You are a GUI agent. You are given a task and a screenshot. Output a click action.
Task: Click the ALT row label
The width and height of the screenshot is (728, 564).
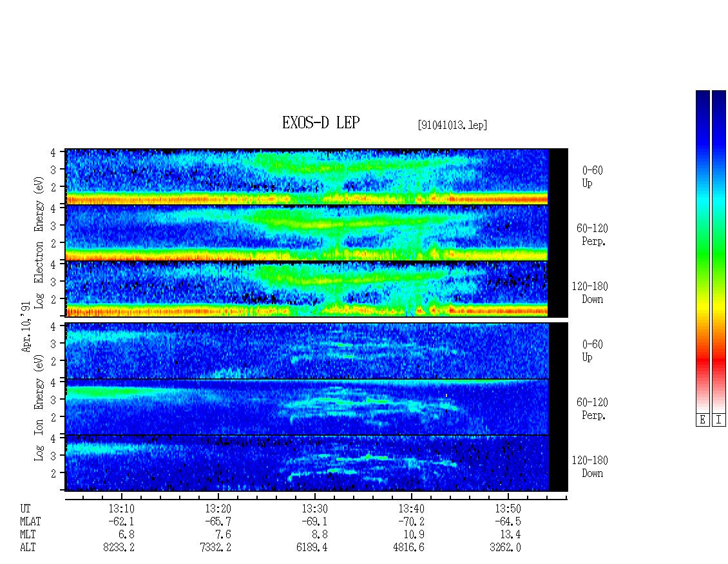(28, 548)
